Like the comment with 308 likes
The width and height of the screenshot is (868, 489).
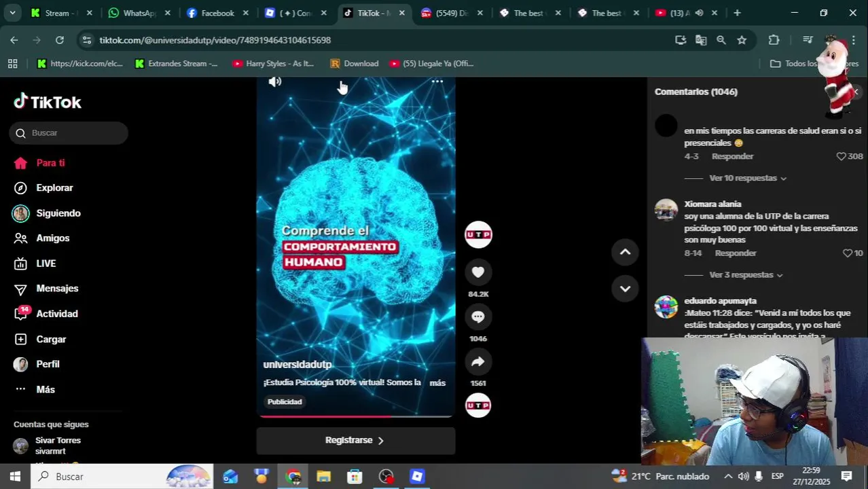[841, 156]
